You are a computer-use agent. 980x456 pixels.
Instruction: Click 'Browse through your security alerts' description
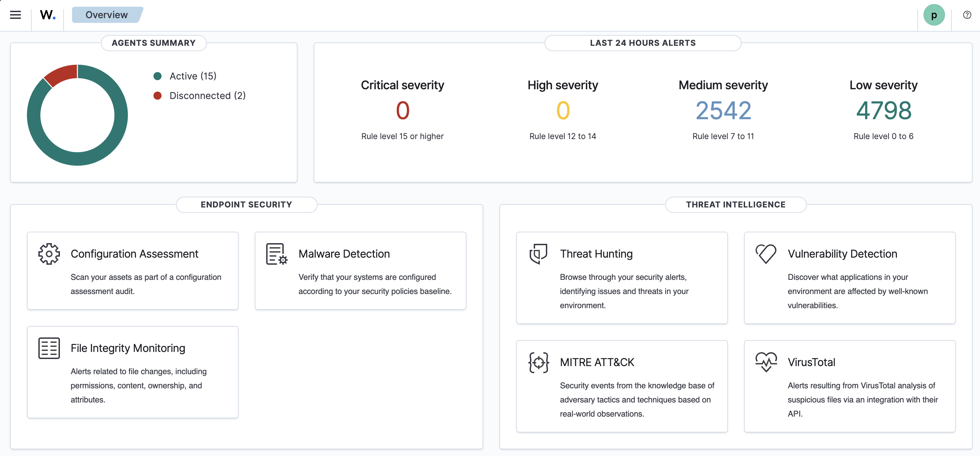pyautogui.click(x=624, y=291)
